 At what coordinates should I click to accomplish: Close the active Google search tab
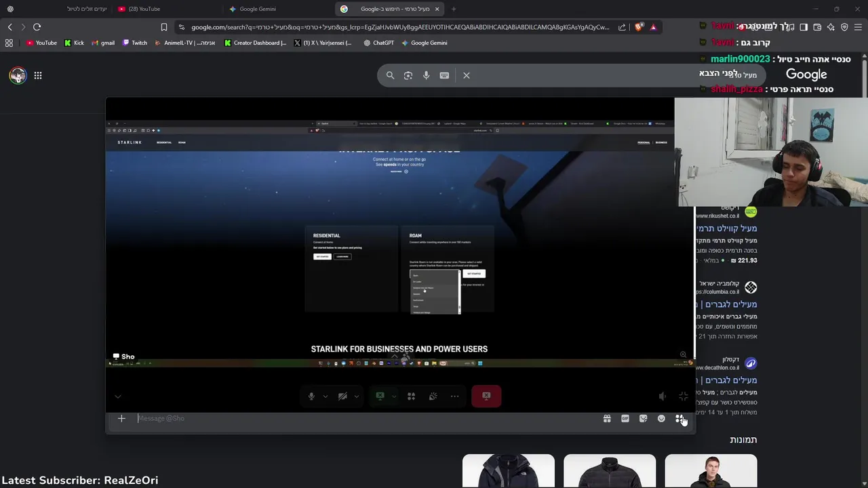[x=437, y=9]
